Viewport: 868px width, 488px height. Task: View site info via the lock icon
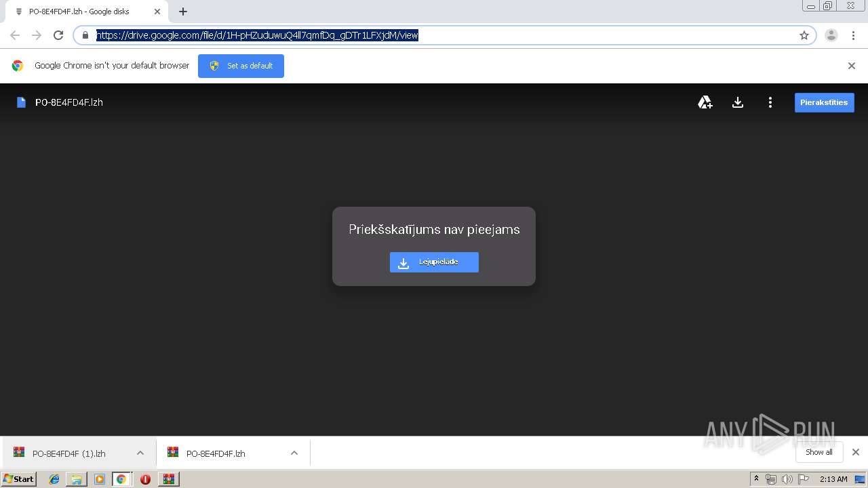(x=85, y=35)
